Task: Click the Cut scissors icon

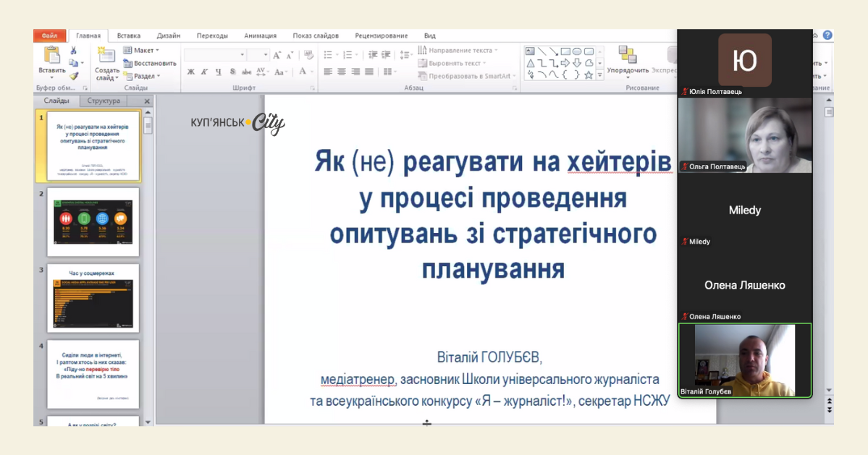Action: [x=73, y=51]
